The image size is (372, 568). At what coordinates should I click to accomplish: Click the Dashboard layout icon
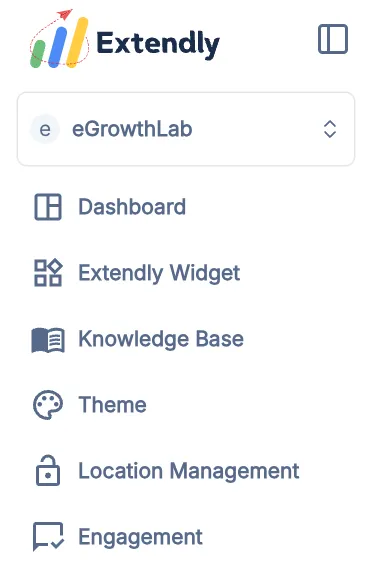coord(48,207)
